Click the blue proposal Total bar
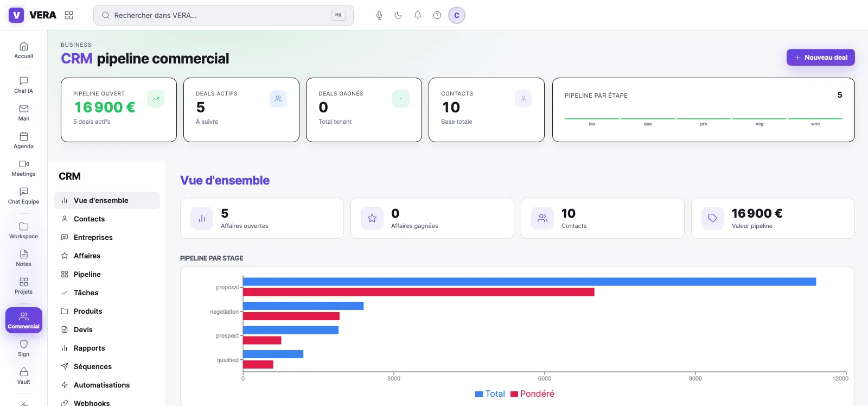868x406 pixels. coord(529,282)
